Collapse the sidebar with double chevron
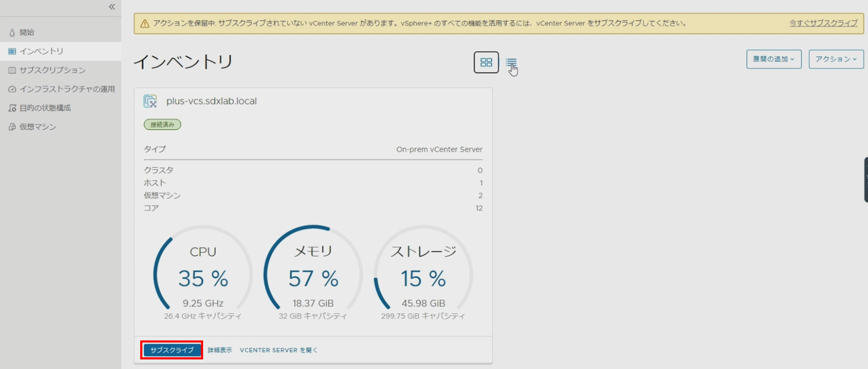Image resolution: width=868 pixels, height=369 pixels. 112,7
